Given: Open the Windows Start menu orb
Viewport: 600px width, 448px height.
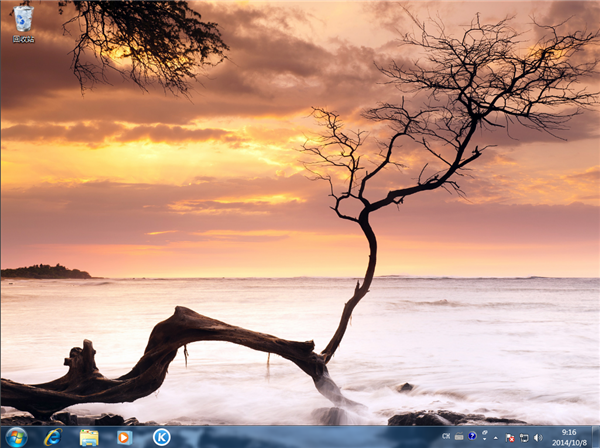Looking at the screenshot, I should pyautogui.click(x=15, y=437).
